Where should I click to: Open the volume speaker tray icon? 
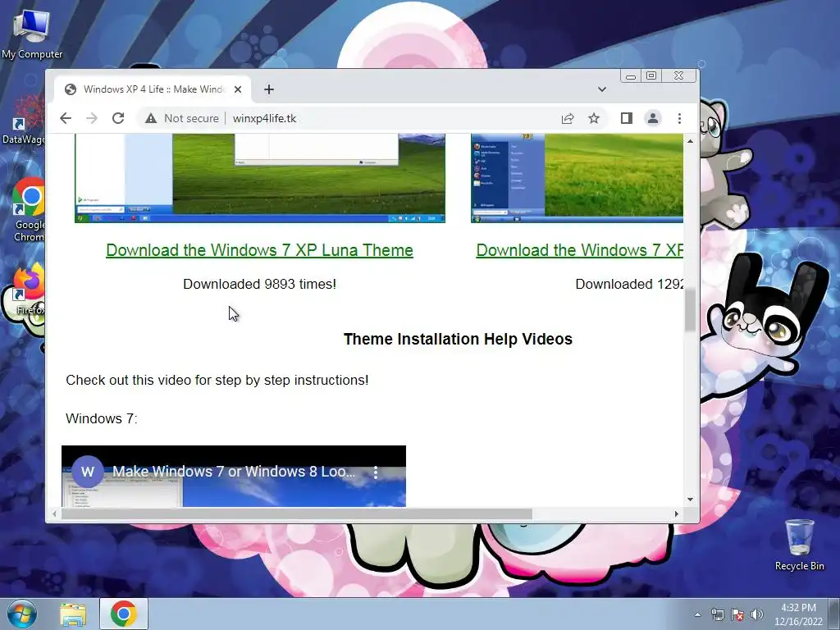757,614
